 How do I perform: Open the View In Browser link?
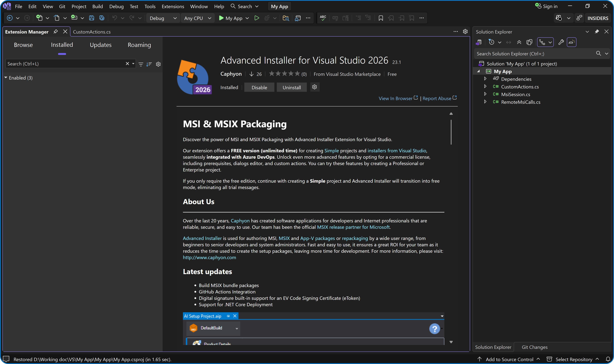(395, 98)
